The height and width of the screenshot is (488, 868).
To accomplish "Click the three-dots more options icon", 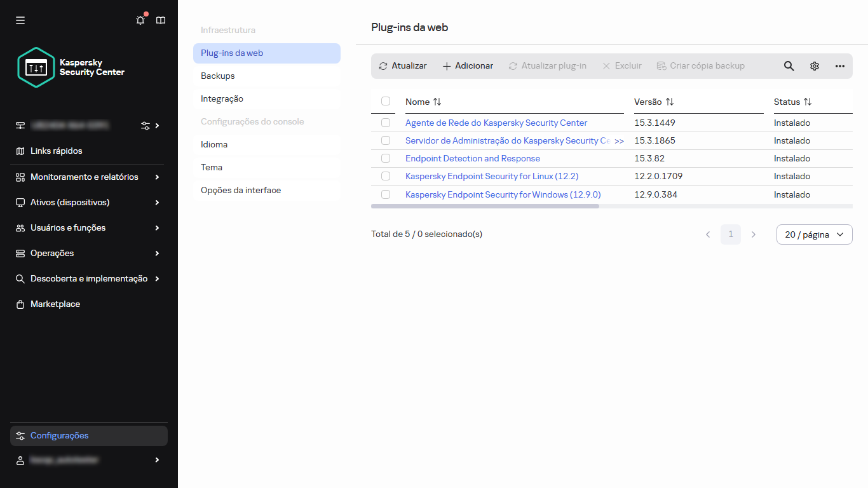I will pyautogui.click(x=839, y=66).
